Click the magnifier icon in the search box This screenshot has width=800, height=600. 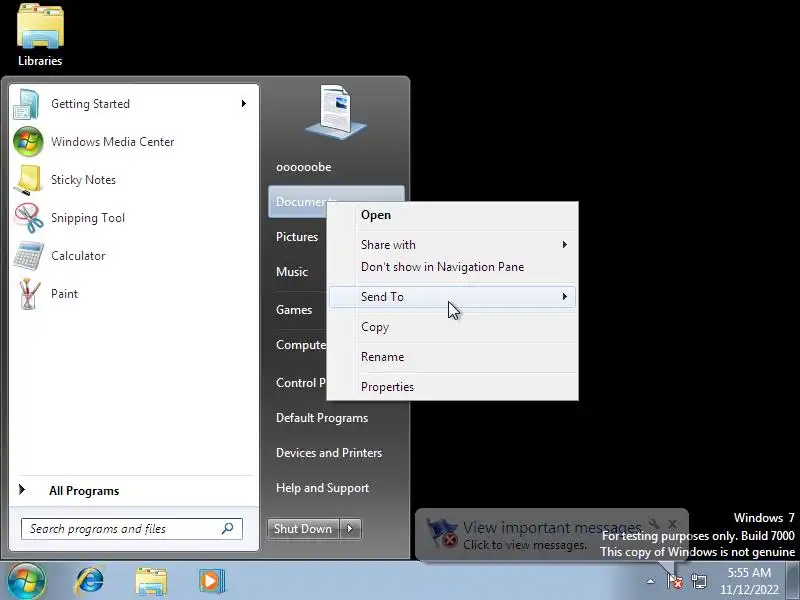tap(228, 529)
